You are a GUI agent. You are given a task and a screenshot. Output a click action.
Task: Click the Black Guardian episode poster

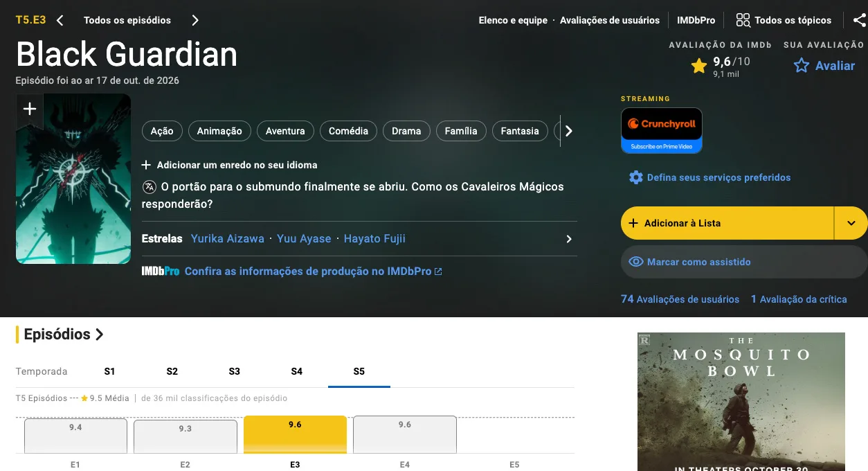pyautogui.click(x=73, y=179)
